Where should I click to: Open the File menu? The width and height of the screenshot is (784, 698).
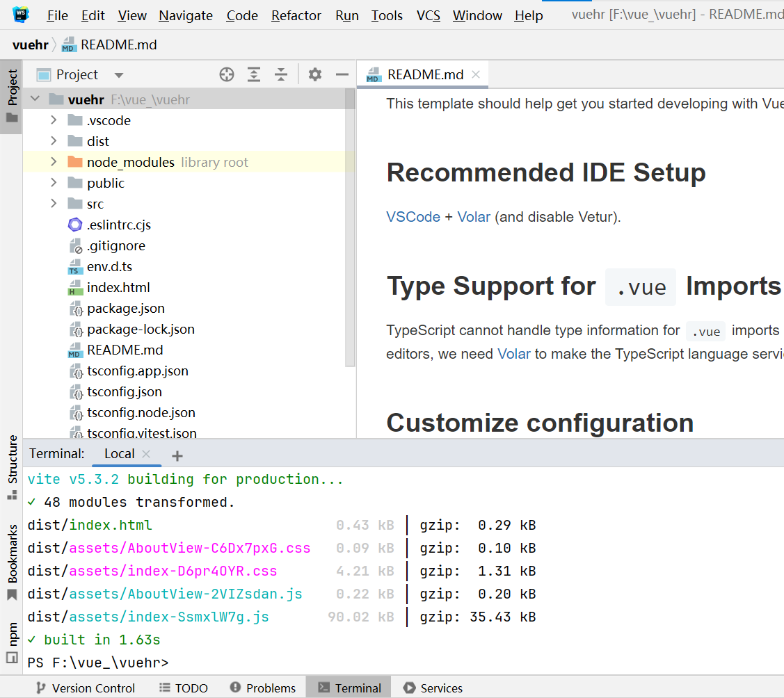coord(58,15)
